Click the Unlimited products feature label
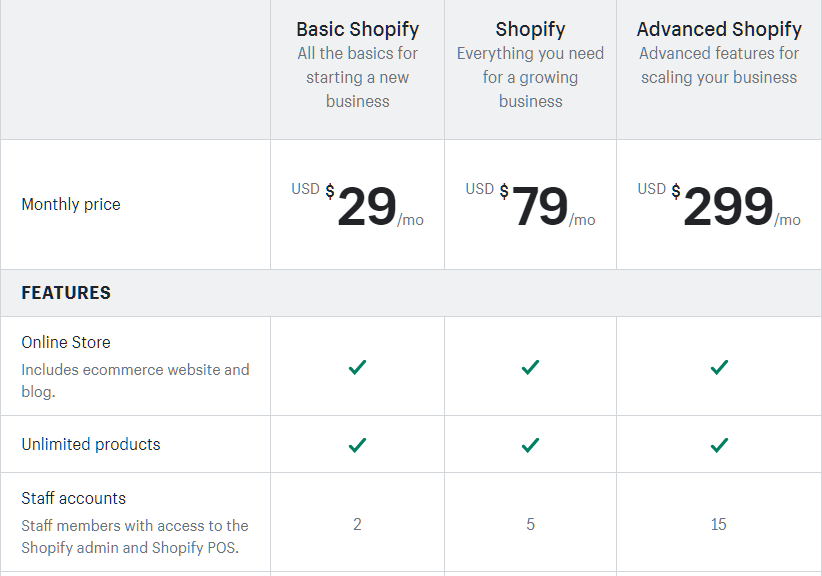The height and width of the screenshot is (576, 822). (91, 444)
